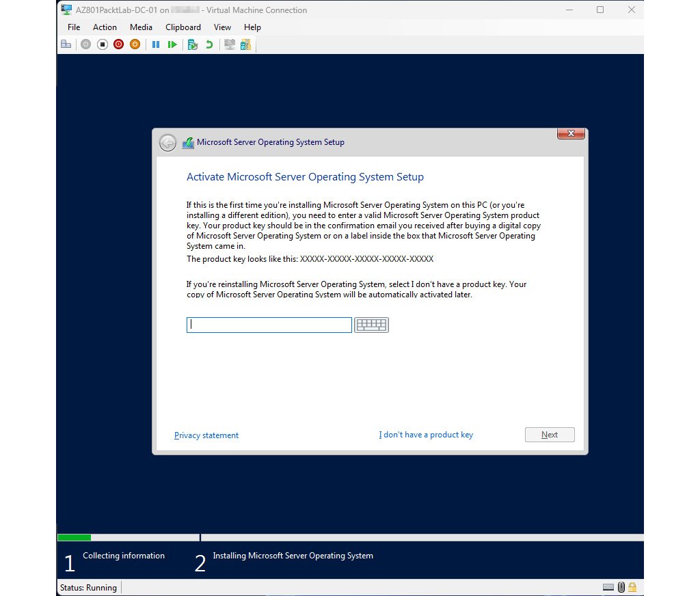Click the mouse indicator in the status bar
The height and width of the screenshot is (596, 700).
click(621, 587)
